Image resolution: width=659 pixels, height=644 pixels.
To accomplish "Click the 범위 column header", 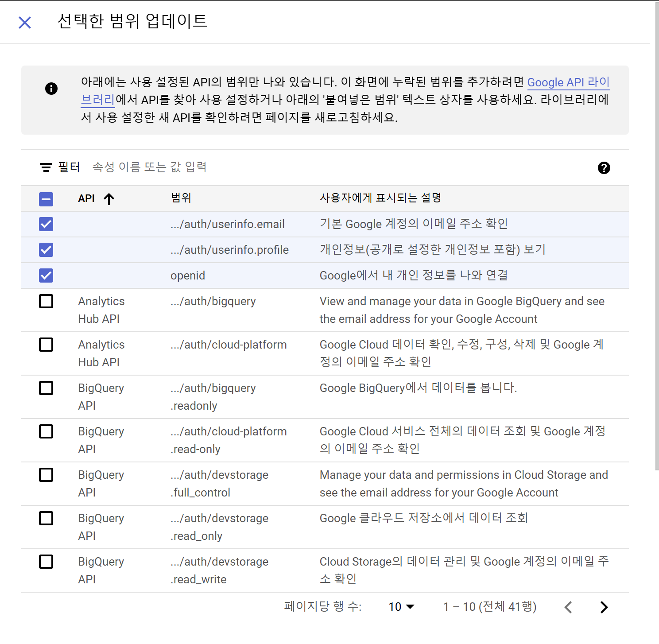I will coord(181,198).
